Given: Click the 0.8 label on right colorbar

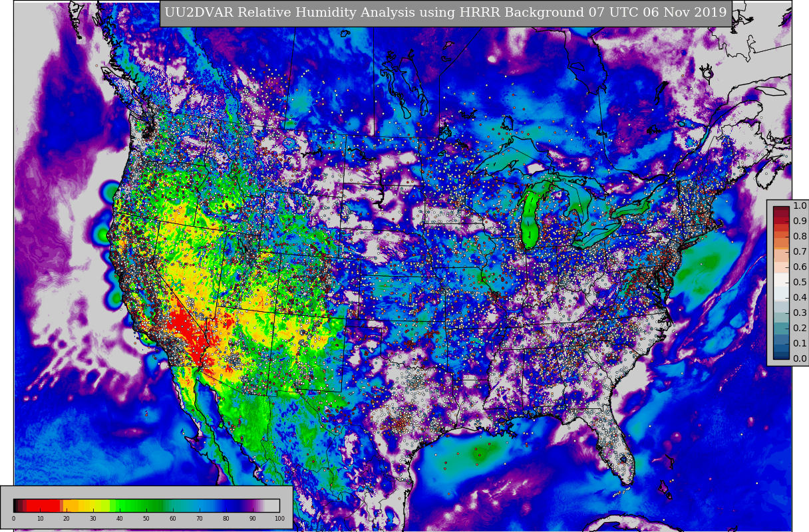Looking at the screenshot, I should click(x=800, y=237).
